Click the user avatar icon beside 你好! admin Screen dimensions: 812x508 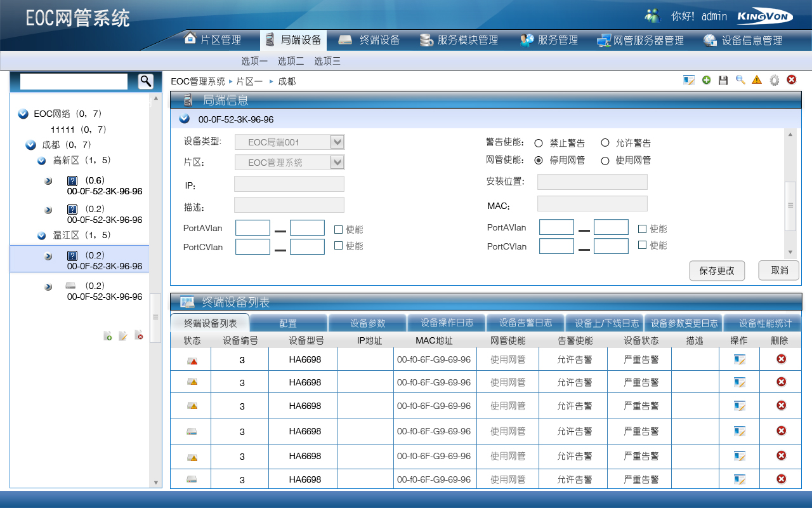[652, 16]
